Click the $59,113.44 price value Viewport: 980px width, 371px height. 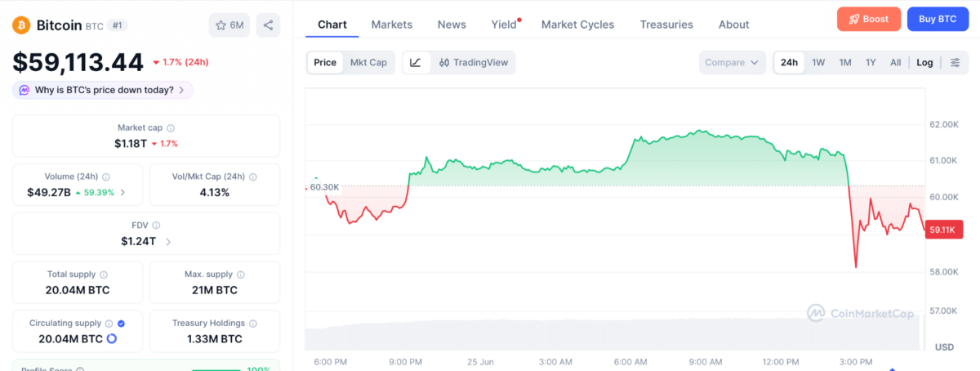click(78, 61)
